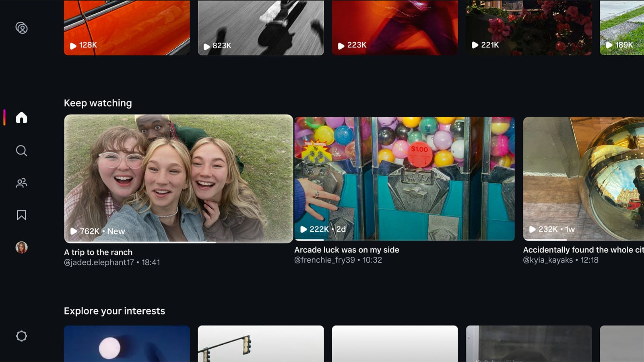
Task: Open the Following people icon in sidebar
Action: (x=21, y=183)
